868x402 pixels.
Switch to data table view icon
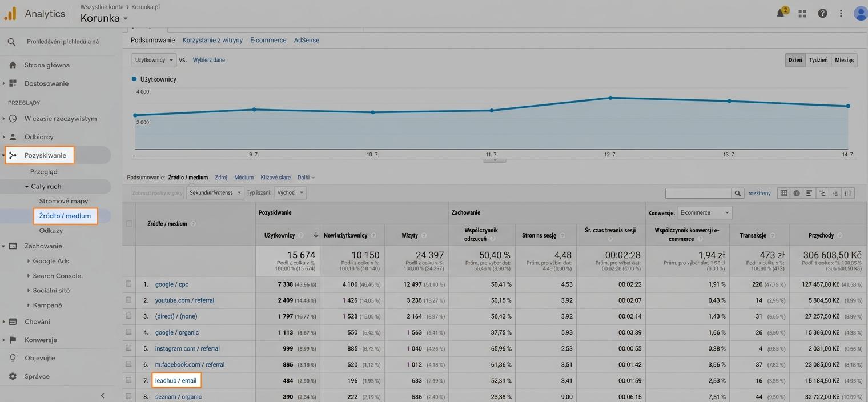(783, 193)
